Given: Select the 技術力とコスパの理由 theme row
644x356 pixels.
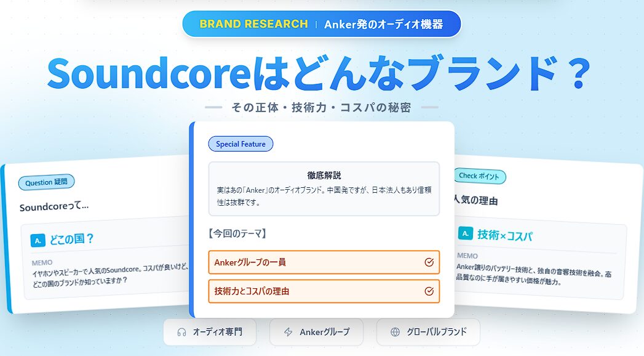Looking at the screenshot, I should click(308, 291).
